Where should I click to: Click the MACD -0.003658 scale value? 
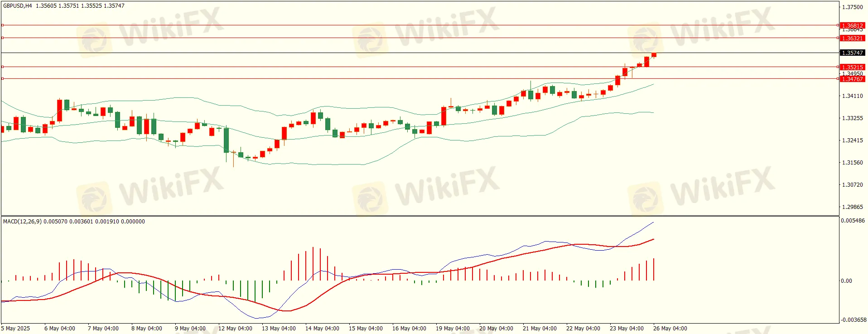pyautogui.click(x=854, y=320)
